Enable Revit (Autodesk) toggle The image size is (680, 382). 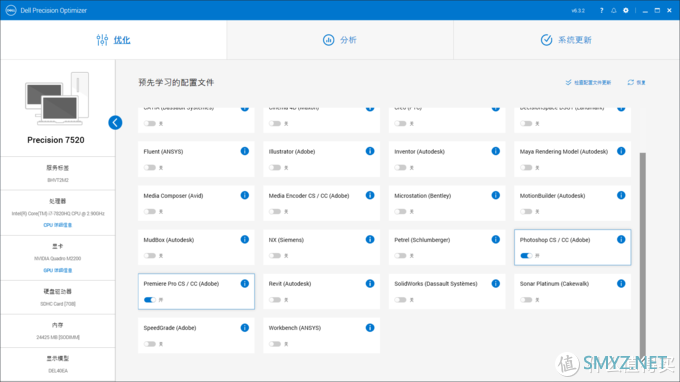point(275,300)
